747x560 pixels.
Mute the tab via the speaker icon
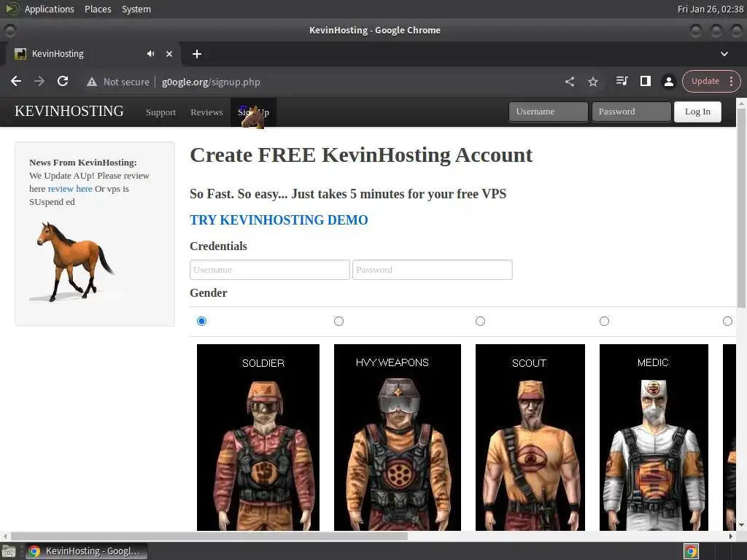(x=150, y=54)
